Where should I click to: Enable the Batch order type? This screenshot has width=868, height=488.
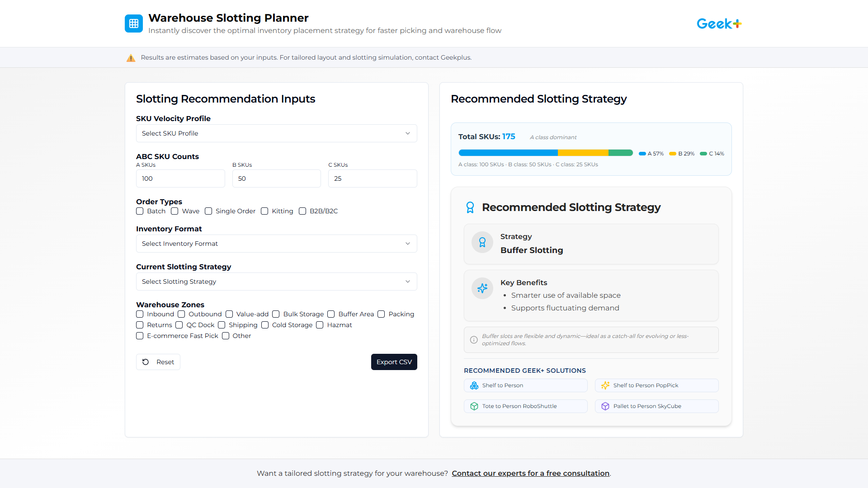point(140,211)
